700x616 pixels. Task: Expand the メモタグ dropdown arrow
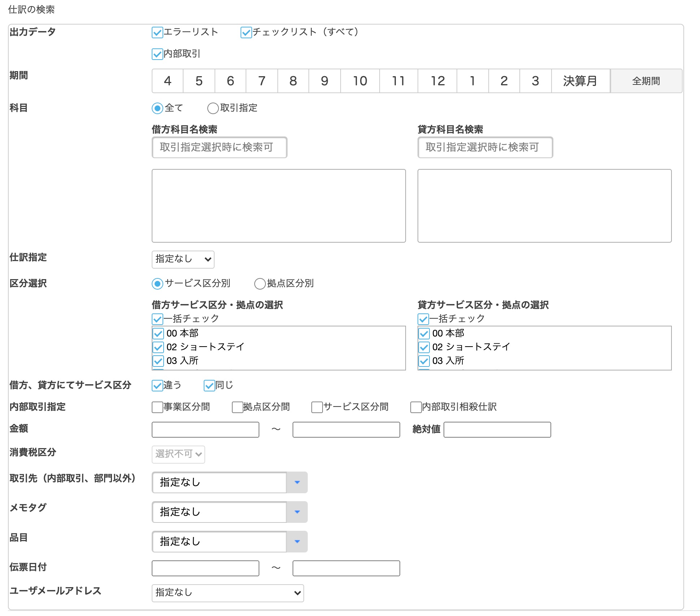coord(297,512)
